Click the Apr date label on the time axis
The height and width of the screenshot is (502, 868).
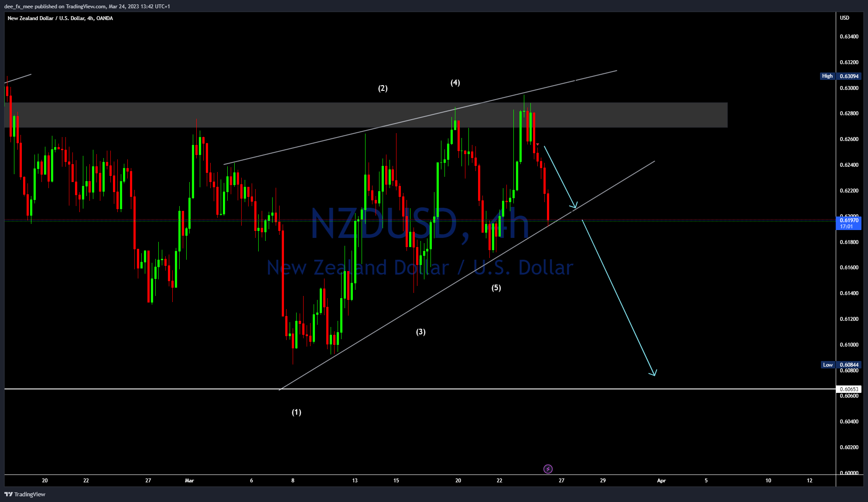click(661, 481)
